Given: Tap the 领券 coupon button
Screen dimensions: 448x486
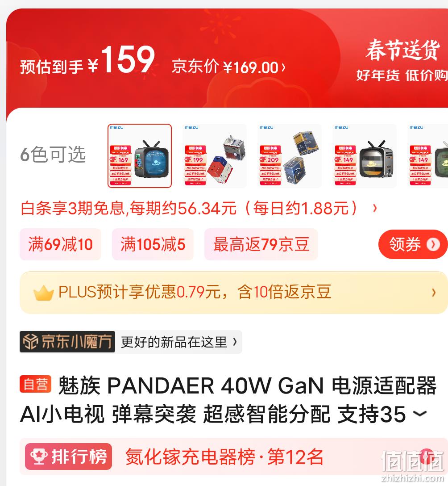Looking at the screenshot, I should tap(413, 244).
